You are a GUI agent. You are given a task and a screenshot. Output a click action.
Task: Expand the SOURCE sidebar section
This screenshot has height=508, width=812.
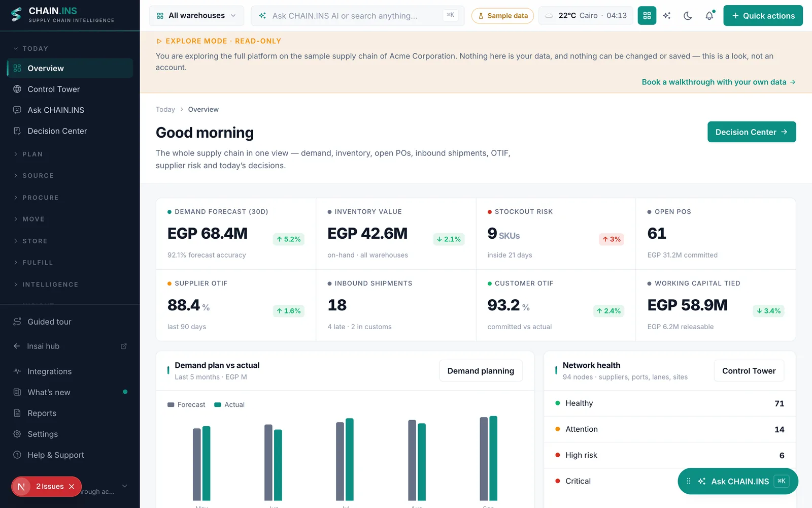33,176
